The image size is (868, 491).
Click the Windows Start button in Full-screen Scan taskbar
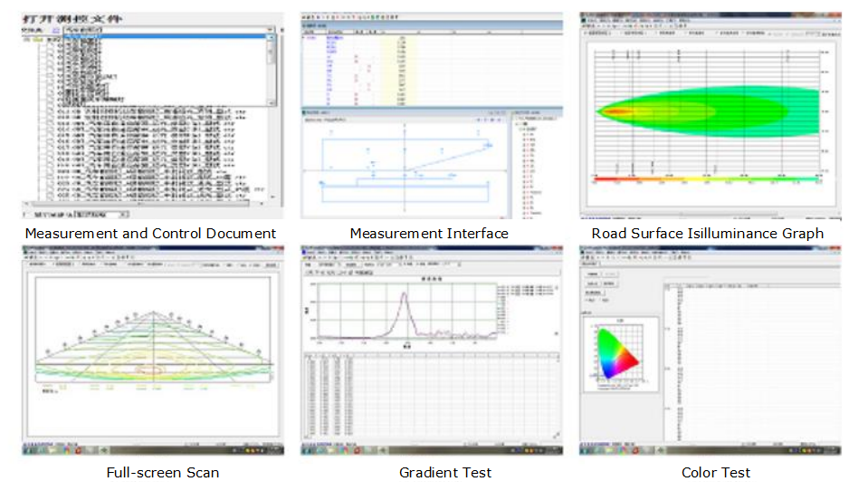(27, 450)
